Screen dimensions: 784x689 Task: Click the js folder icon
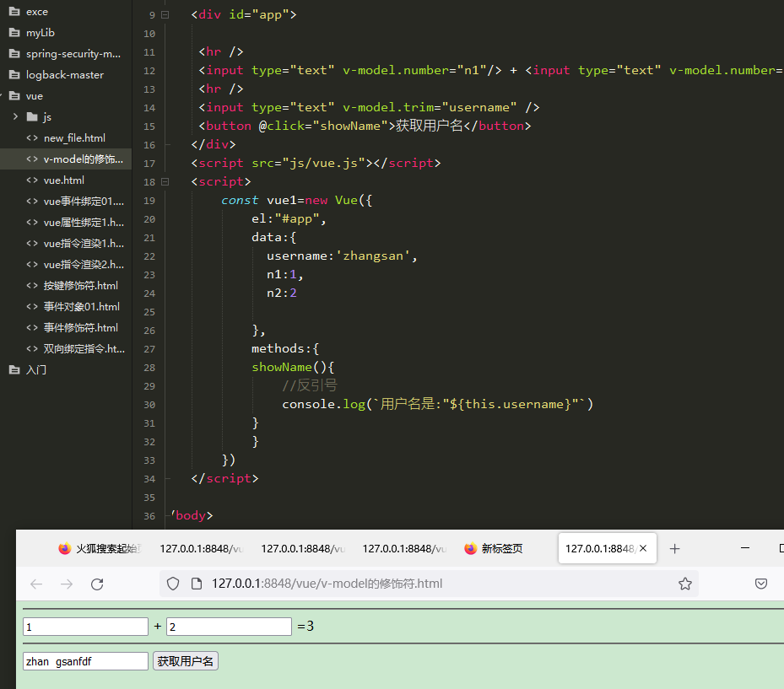32,116
